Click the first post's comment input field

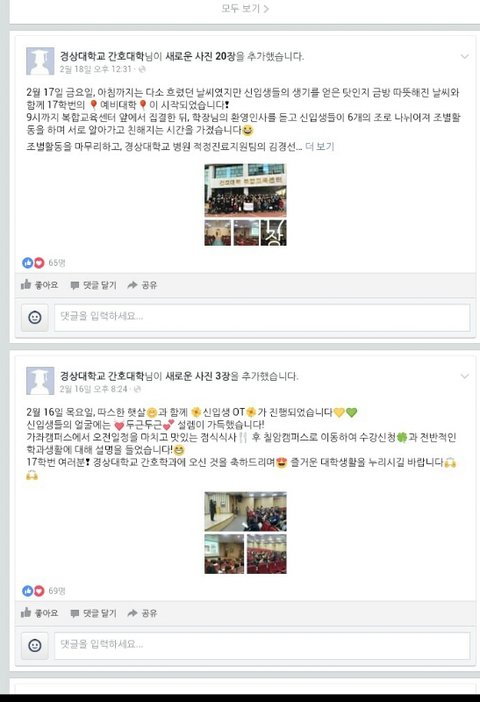(x=262, y=317)
